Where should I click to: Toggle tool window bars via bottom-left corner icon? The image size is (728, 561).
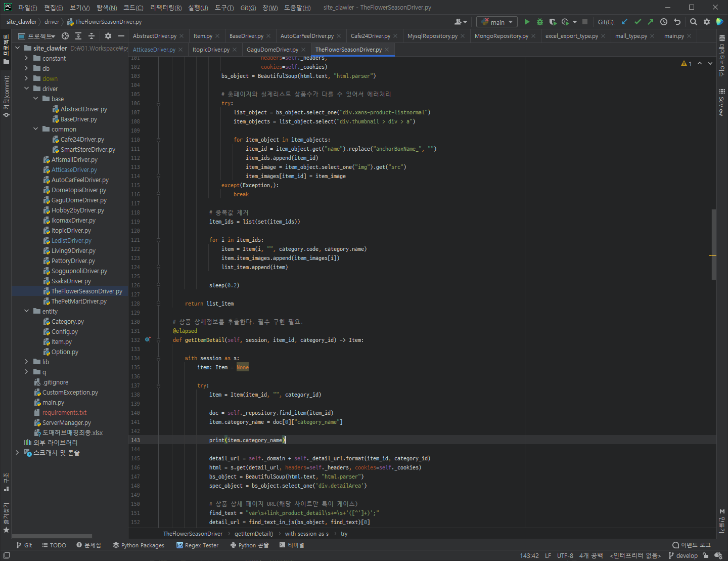pyautogui.click(x=7, y=555)
